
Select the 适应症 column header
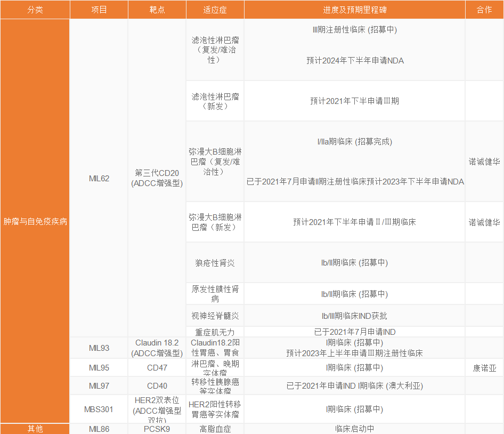(215, 10)
